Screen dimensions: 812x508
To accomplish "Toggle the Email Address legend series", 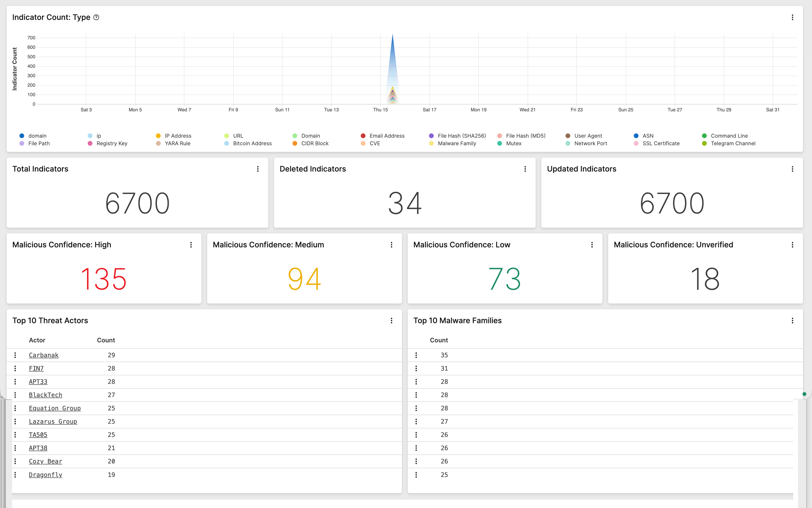I will (x=383, y=136).
